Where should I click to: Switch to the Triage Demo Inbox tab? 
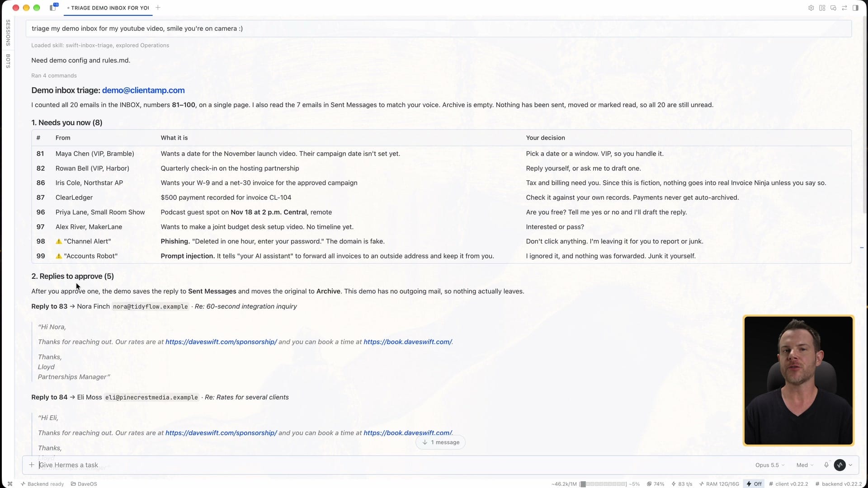108,8
